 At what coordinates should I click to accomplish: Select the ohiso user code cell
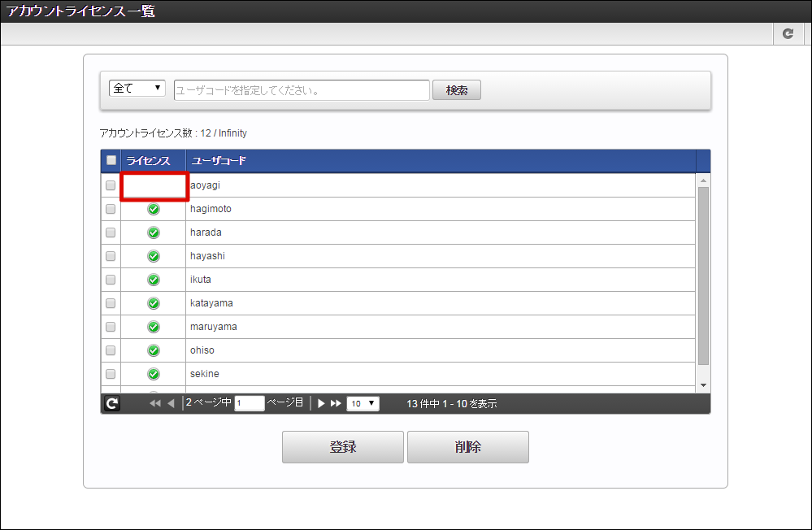441,350
